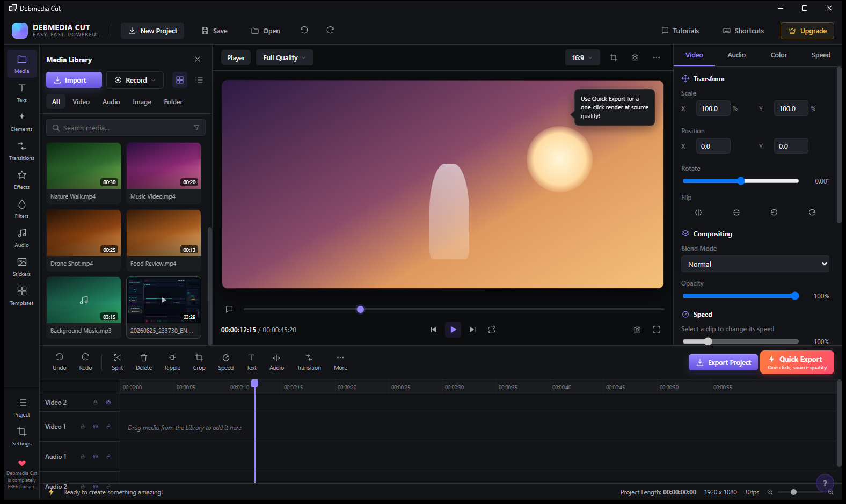Show the Folder tab in Media Library
The image size is (846, 504).
click(173, 101)
